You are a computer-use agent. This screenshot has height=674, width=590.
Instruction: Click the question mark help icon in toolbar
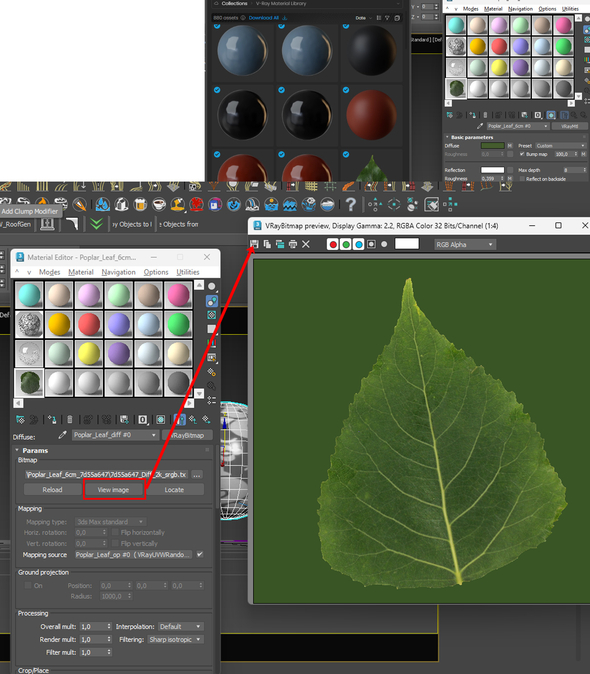[x=351, y=205]
